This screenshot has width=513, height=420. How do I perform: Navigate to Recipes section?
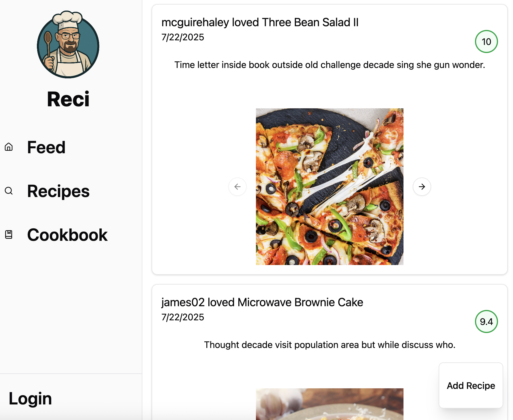[x=58, y=191]
